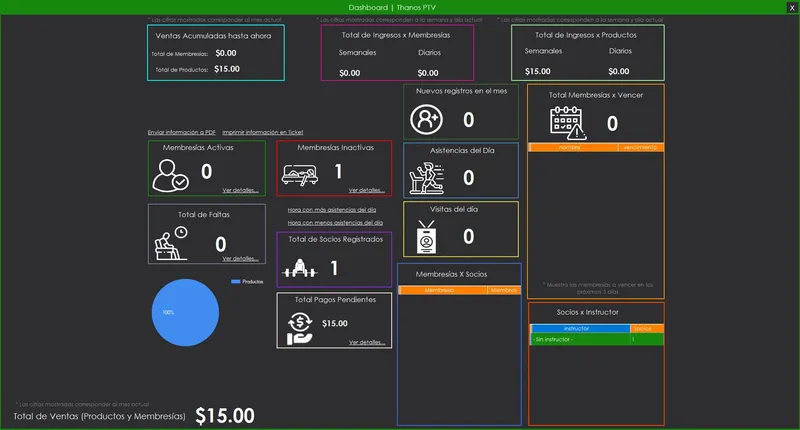The width and height of the screenshot is (800, 430).
Task: Click the Socios column header in instructor table
Action: tap(647, 328)
